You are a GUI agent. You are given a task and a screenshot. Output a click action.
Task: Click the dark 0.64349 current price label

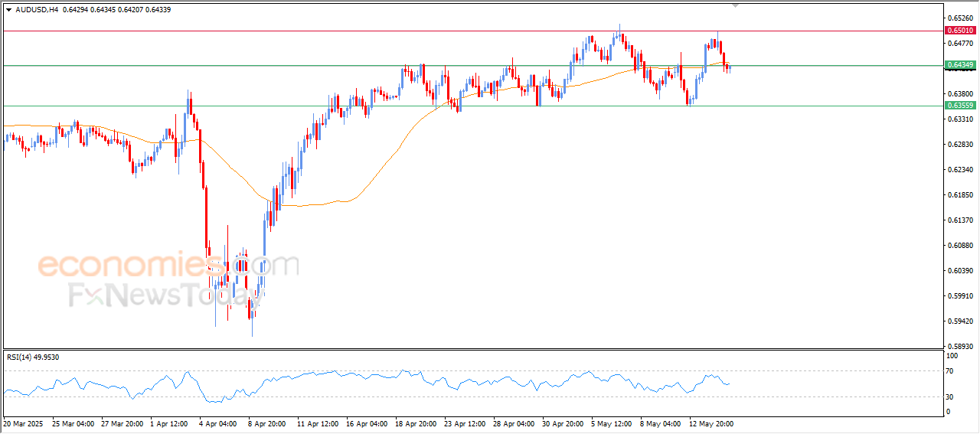click(960, 65)
